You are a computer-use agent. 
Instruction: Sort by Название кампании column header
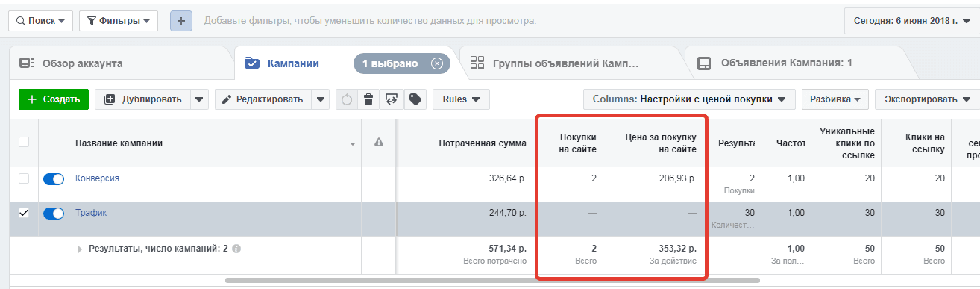tap(216, 143)
